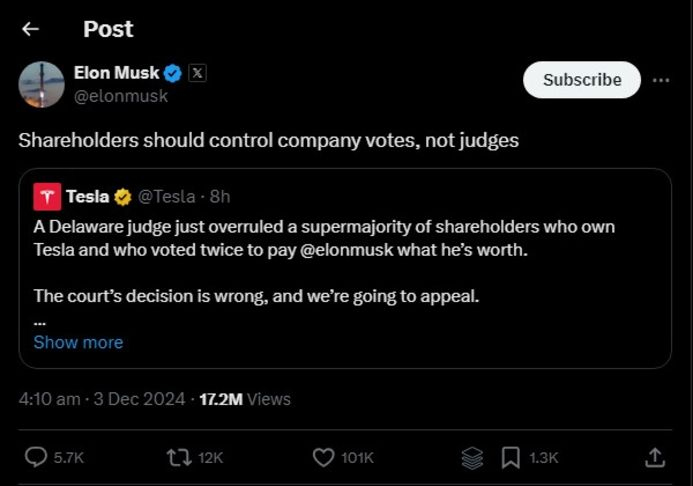Click Tesla's gold verified badge

(x=123, y=196)
